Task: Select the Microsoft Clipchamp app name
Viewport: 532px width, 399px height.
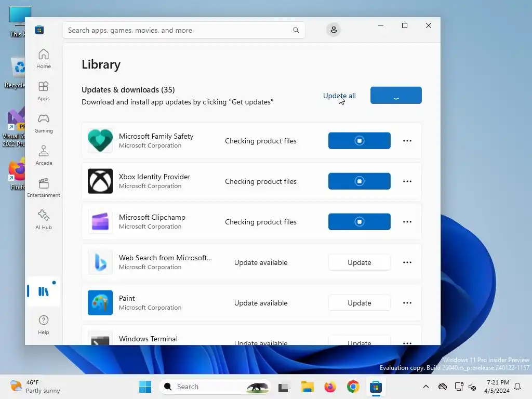Action: [x=152, y=217]
